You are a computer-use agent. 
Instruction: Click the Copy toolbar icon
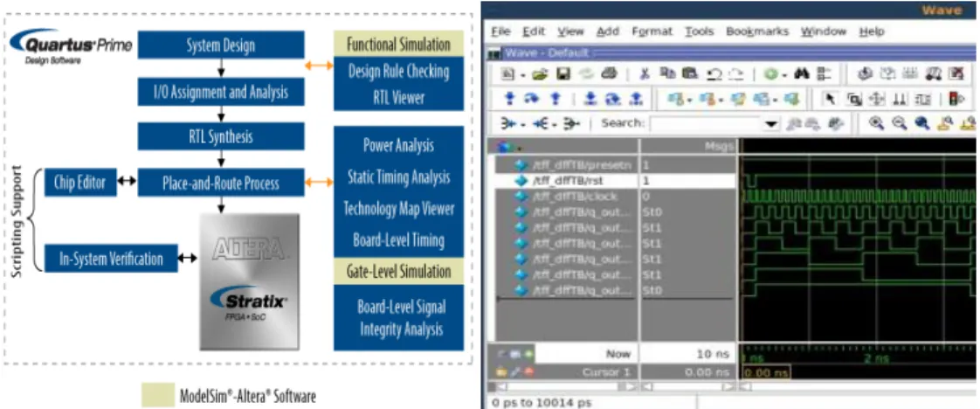pyautogui.click(x=667, y=74)
